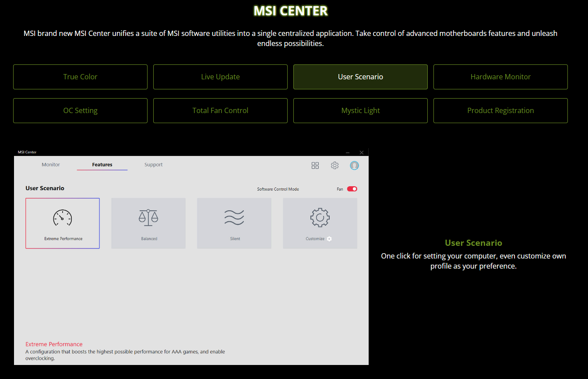Select the Extreme Performance speedometer icon
Image resolution: width=588 pixels, height=379 pixels.
62,218
